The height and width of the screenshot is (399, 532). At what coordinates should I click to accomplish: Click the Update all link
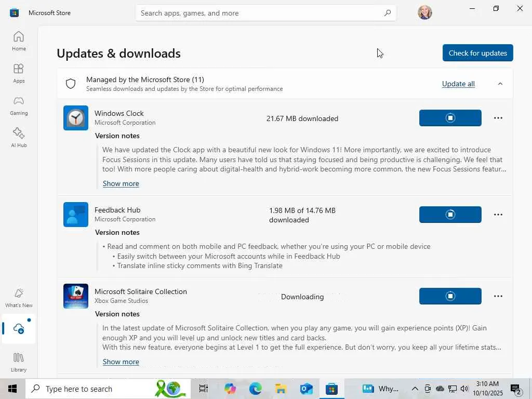[458, 84]
